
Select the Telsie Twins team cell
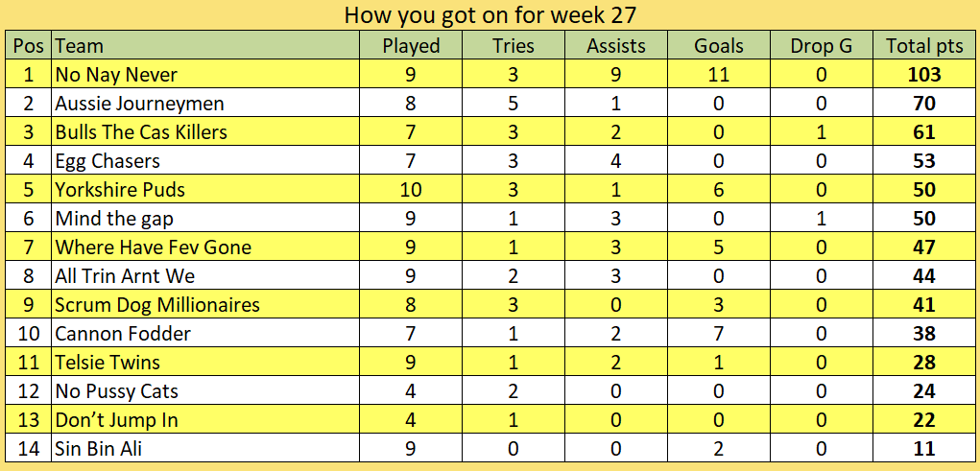tap(205, 362)
